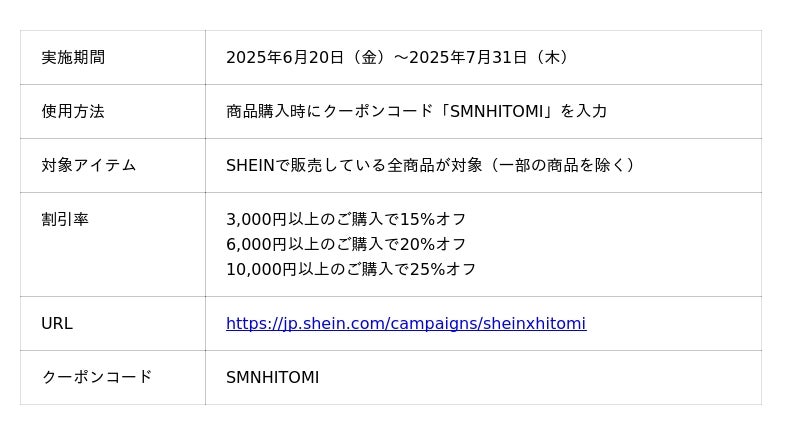Viewport: 800px width, 435px height.
Task: Click the 全商品が対象 phrase
Action: pyautogui.click(x=435, y=166)
